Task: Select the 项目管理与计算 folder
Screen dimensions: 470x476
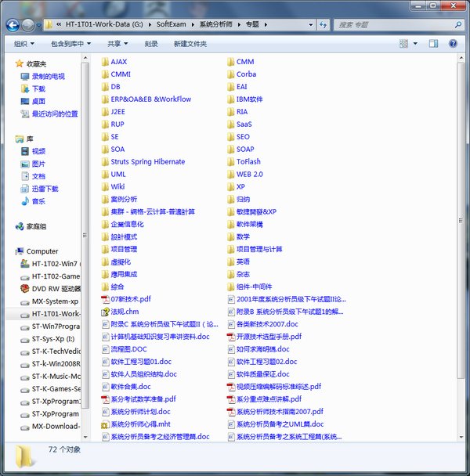Action: coord(255,249)
